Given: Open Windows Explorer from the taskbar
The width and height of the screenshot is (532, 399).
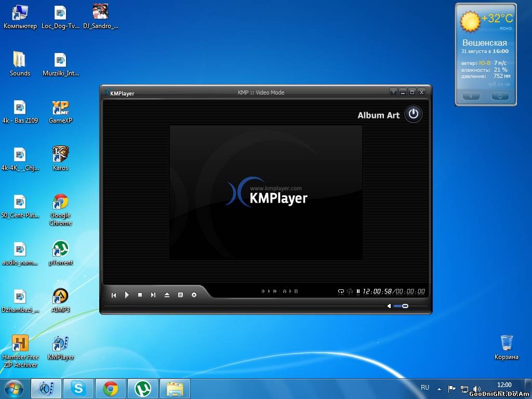Looking at the screenshot, I should coord(175,389).
